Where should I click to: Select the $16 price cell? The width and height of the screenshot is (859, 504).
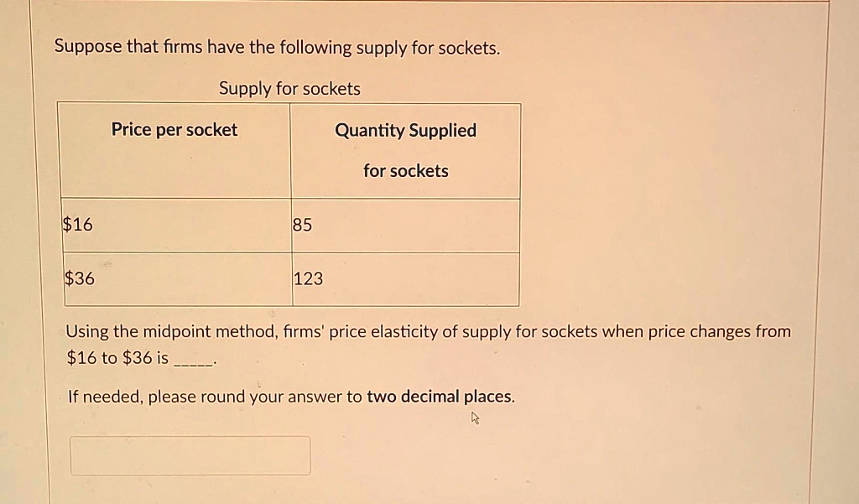(176, 225)
